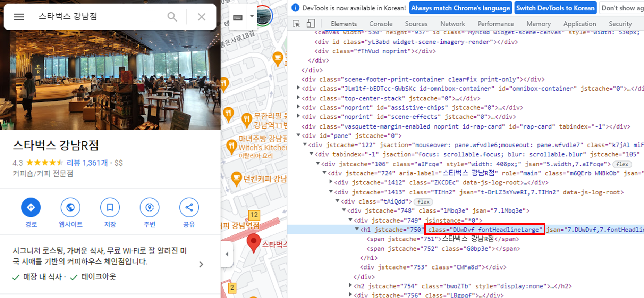Activate the inspect element picker icon

coord(296,24)
